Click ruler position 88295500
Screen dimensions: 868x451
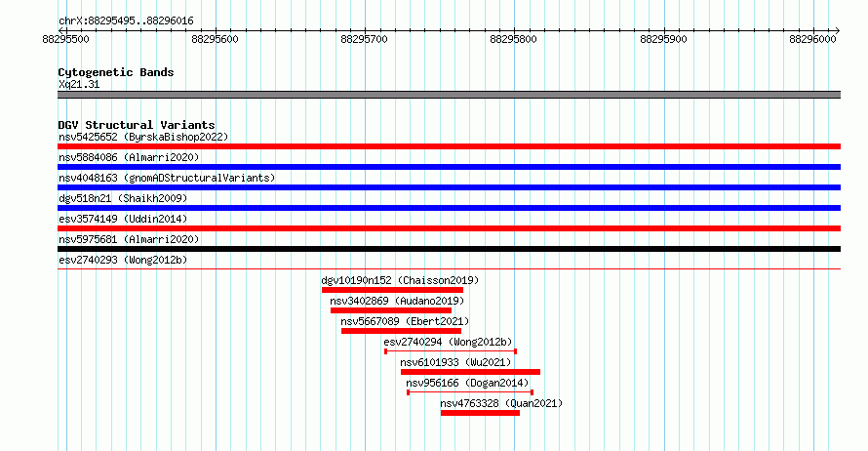[x=65, y=39]
